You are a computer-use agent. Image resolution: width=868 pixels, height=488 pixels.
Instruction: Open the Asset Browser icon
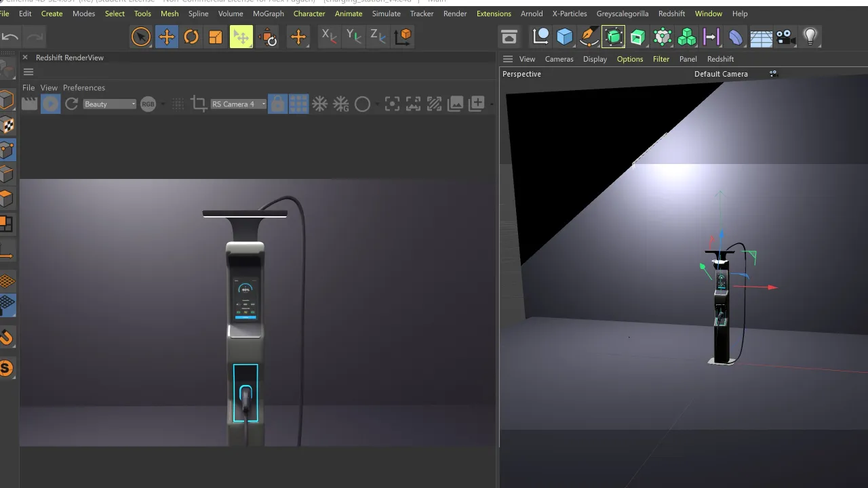pyautogui.click(x=509, y=37)
